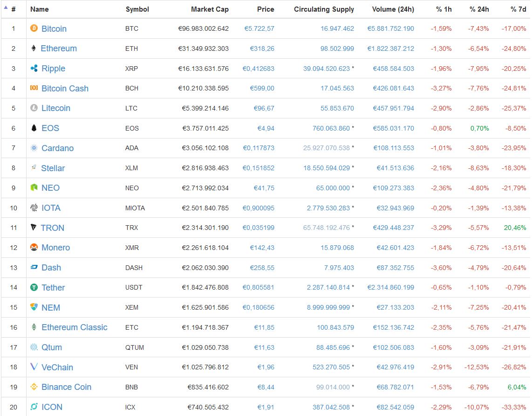Click the Tether logo icon
The height and width of the screenshot is (416, 532).
[x=34, y=287]
